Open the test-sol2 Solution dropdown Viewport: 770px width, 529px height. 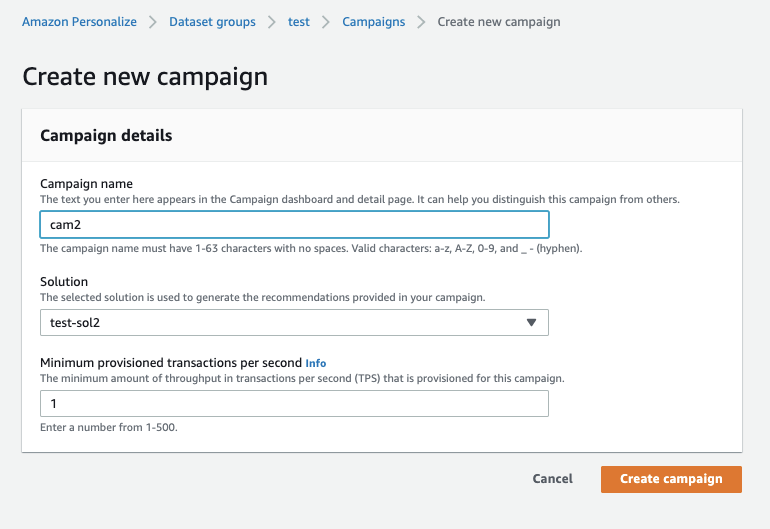point(294,322)
